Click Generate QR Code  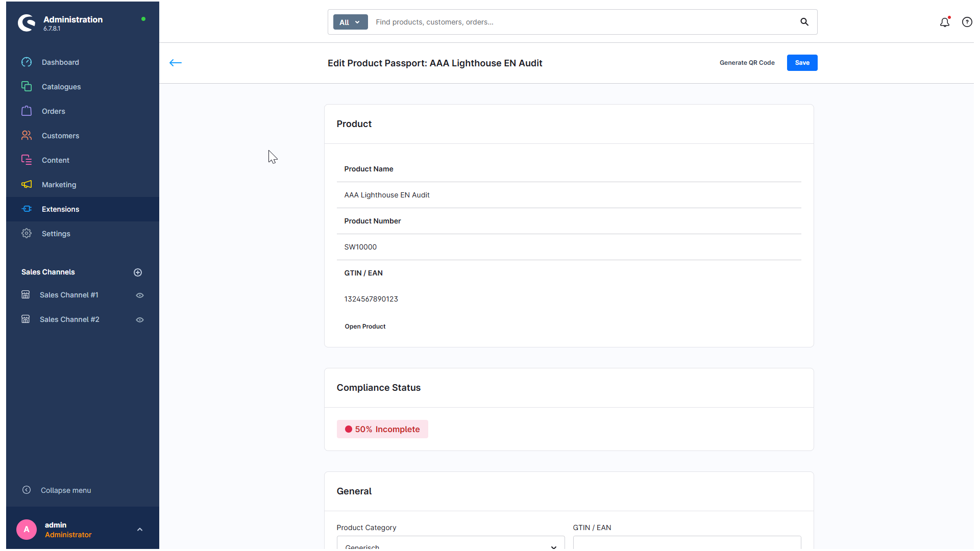(747, 63)
